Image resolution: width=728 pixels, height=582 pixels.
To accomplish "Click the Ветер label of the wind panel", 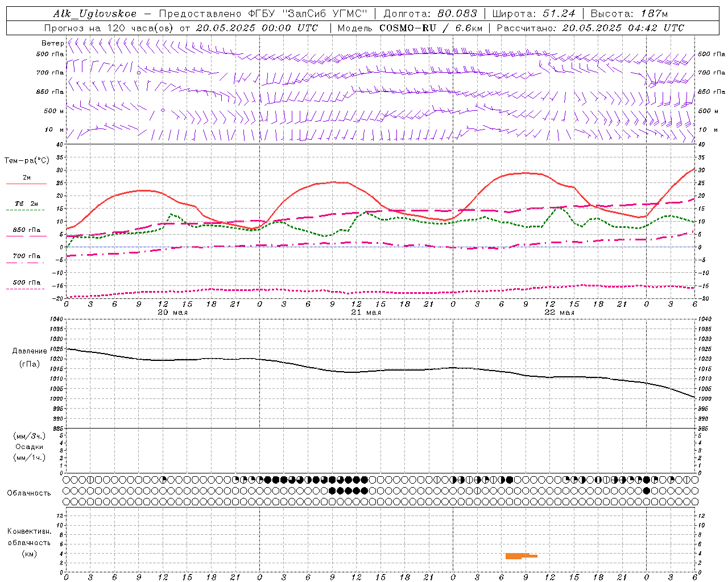I will 52,43.
